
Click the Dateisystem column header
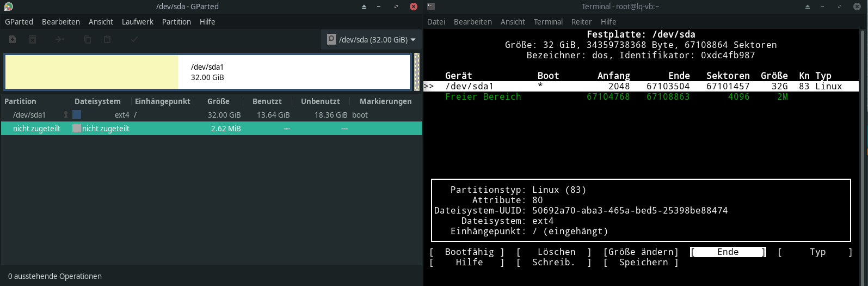[97, 101]
